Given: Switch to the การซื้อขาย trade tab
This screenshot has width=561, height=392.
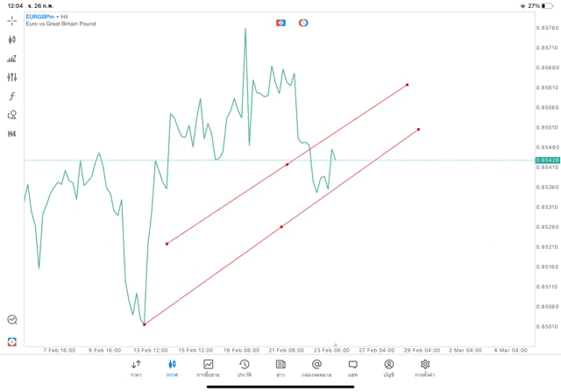Looking at the screenshot, I should pyautogui.click(x=209, y=367).
